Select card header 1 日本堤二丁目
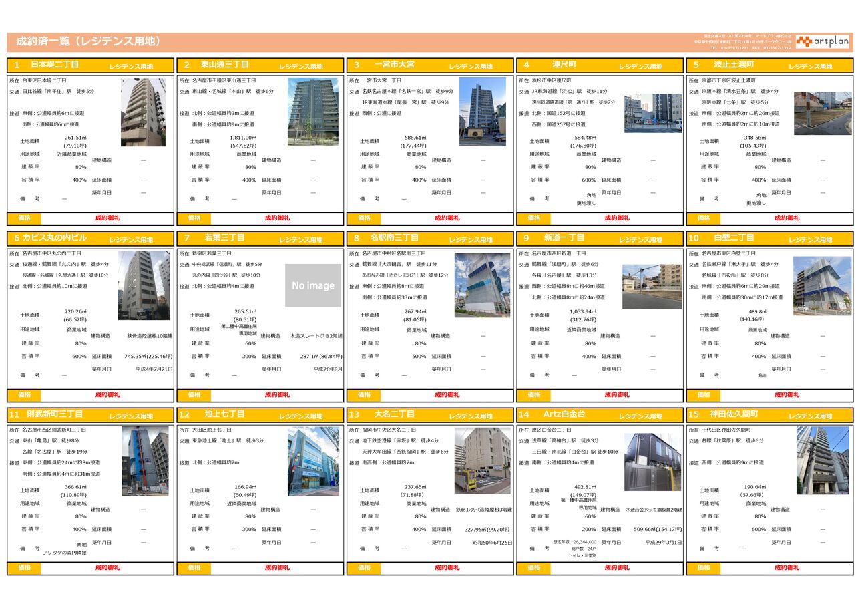The image size is (868, 614). tap(90, 65)
